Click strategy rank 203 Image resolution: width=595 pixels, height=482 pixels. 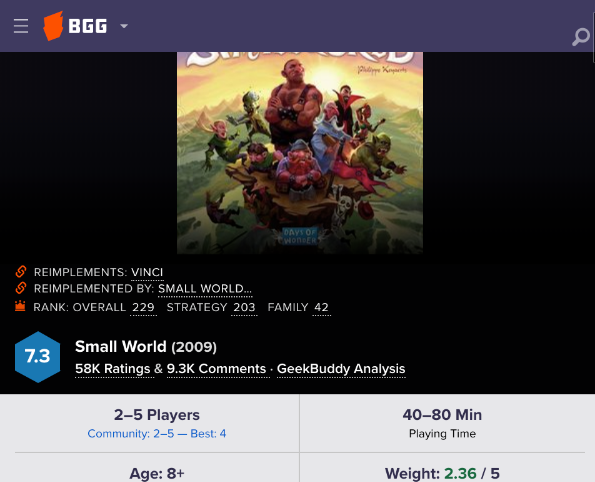coord(244,307)
